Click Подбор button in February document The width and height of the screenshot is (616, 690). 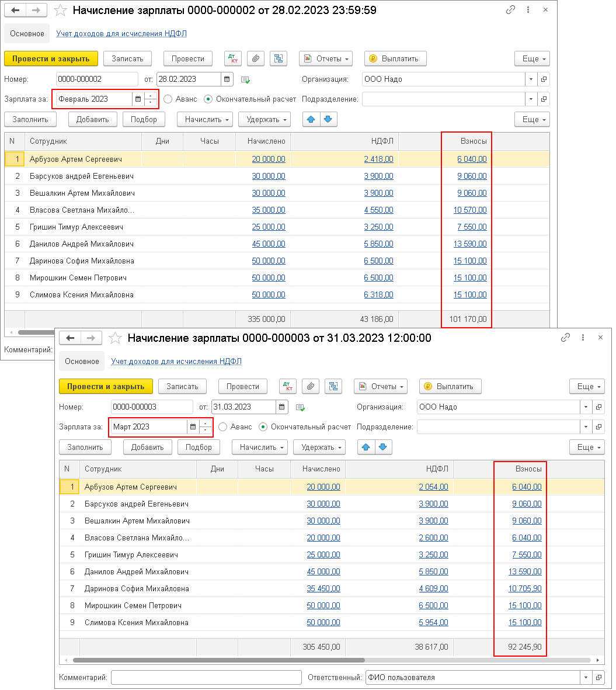[144, 119]
